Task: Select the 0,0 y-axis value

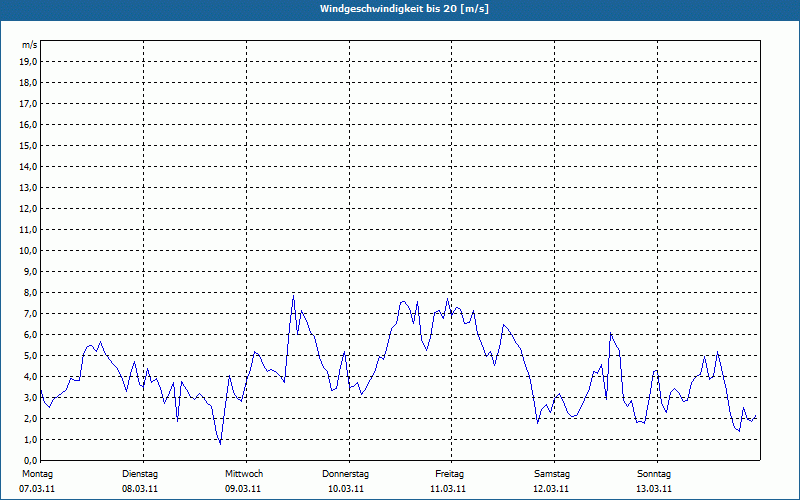Action: click(x=31, y=460)
